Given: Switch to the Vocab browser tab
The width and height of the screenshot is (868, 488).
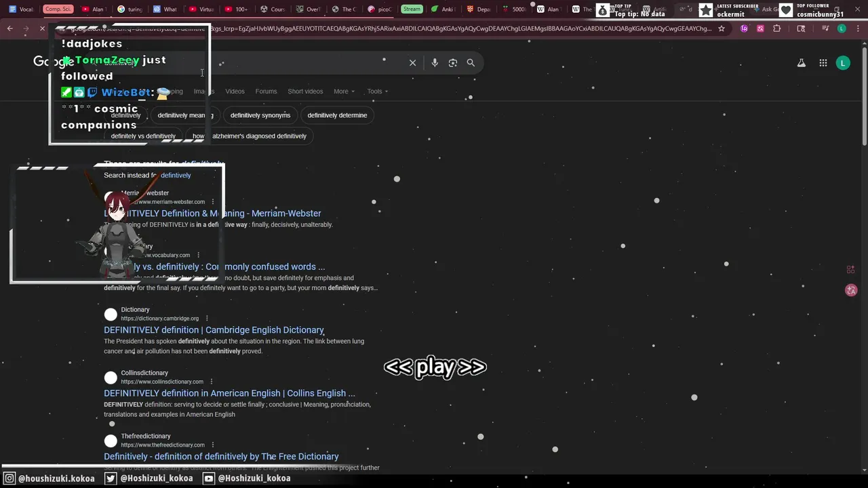Looking at the screenshot, I should 22,9.
